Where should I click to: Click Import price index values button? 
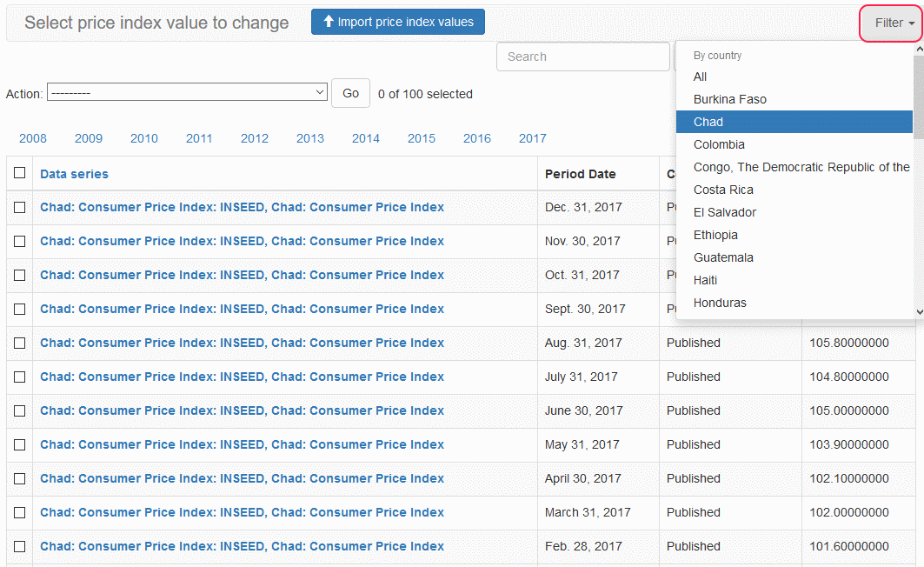[398, 22]
